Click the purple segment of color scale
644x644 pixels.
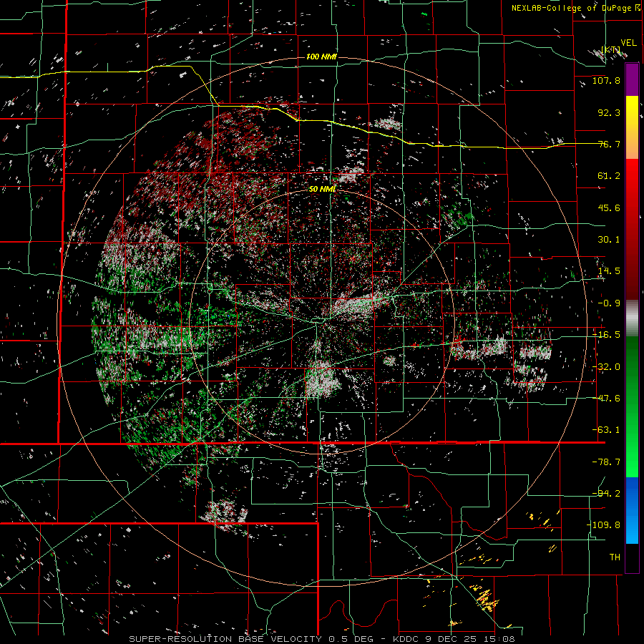pyautogui.click(x=632, y=79)
